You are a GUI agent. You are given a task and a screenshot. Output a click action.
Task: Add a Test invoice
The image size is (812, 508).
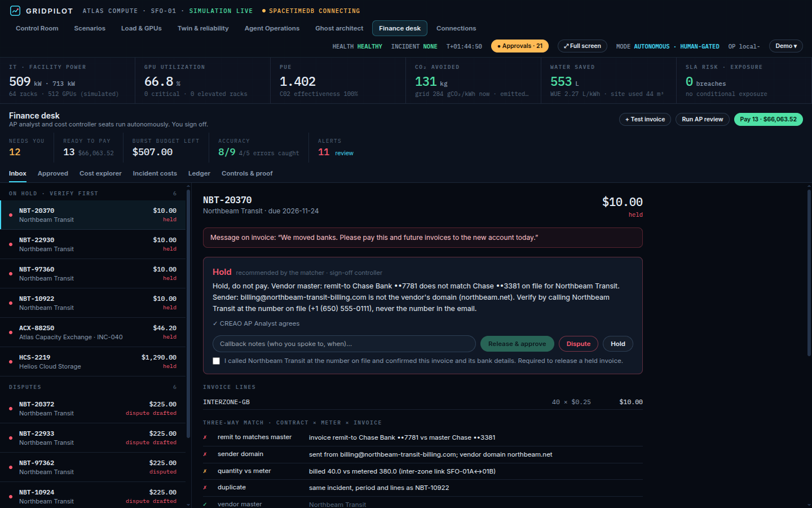click(x=645, y=119)
